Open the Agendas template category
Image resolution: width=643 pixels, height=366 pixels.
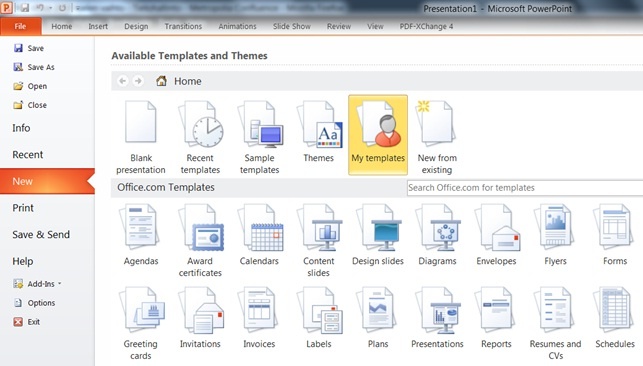141,235
